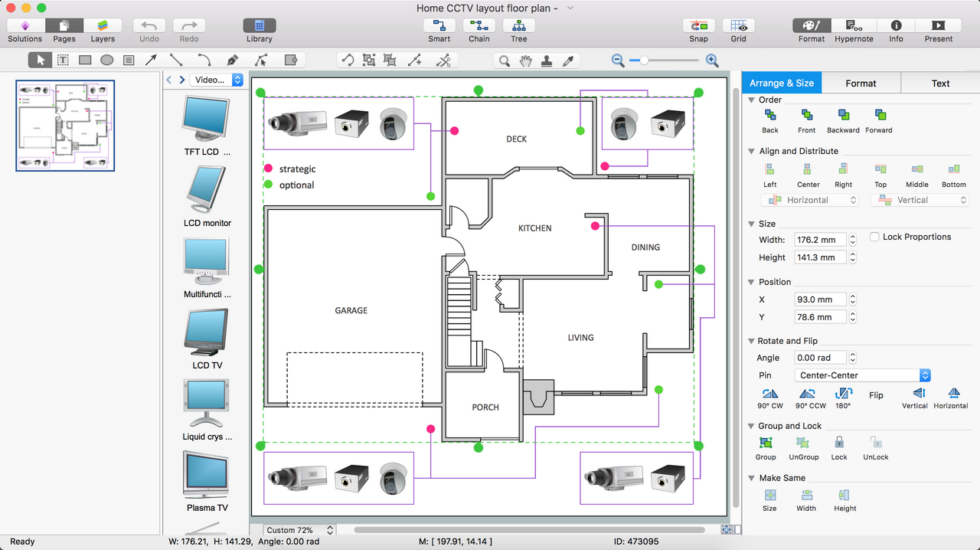Open the Library panel icon
The width and height of the screenshot is (980, 550).
pos(259,26)
